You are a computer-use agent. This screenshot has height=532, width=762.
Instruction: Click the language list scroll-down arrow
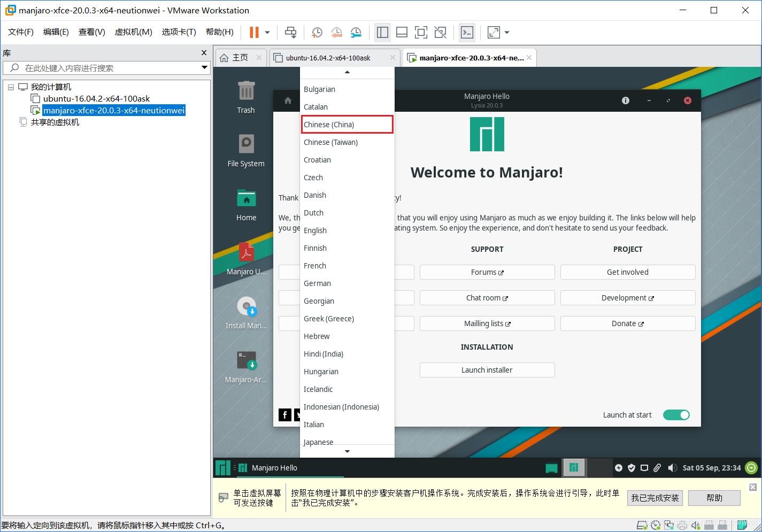coord(347,451)
